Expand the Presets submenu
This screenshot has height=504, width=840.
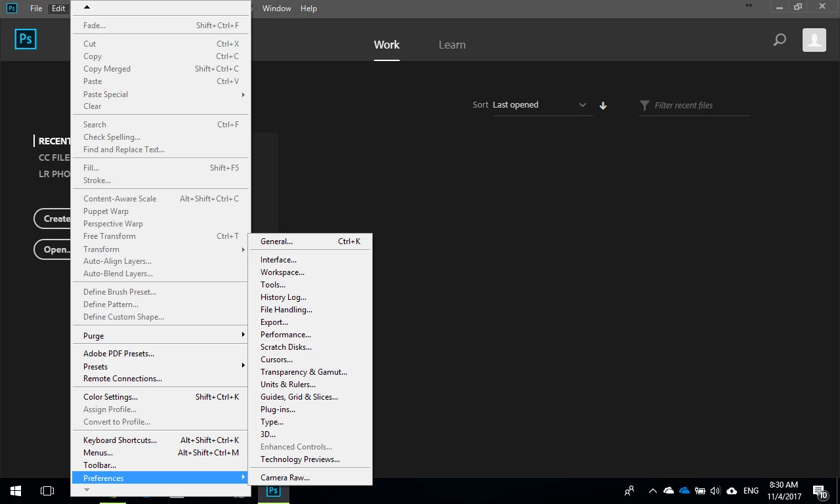point(161,366)
